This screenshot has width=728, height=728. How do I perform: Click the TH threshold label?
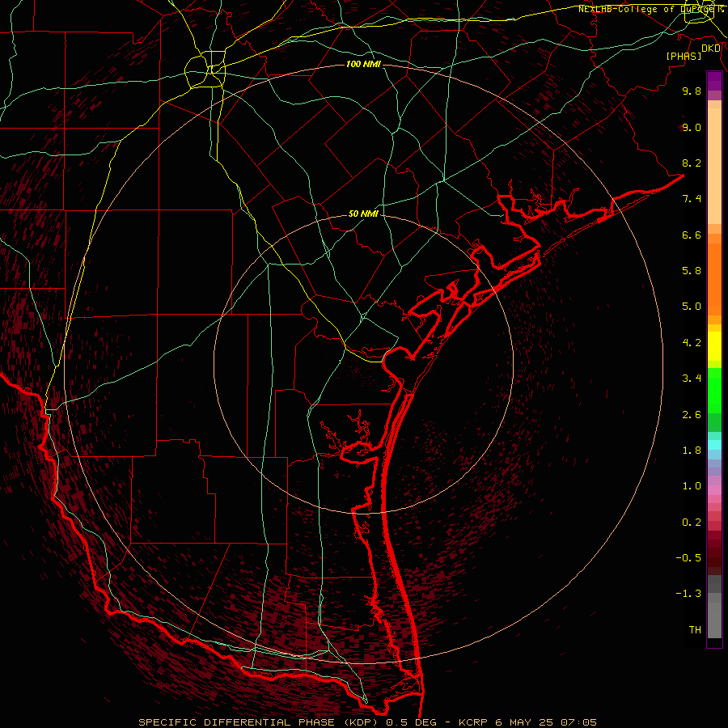[x=695, y=630]
